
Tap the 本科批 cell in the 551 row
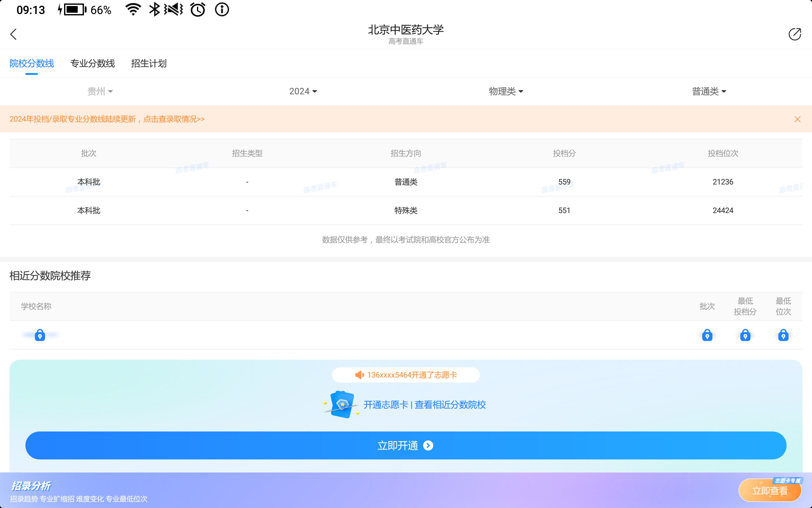(88, 211)
